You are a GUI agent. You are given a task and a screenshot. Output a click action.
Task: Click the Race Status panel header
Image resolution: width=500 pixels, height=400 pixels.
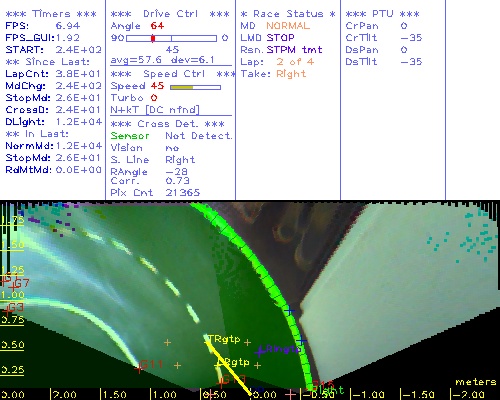288,14
